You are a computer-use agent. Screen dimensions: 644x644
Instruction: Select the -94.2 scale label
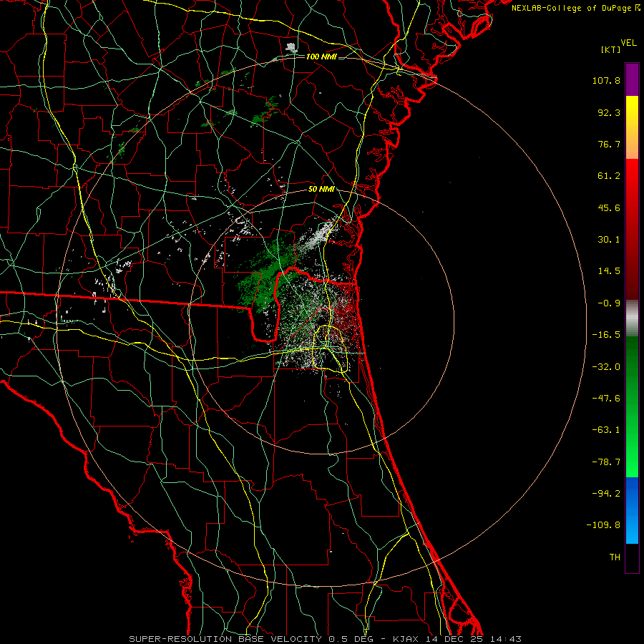[606, 494]
